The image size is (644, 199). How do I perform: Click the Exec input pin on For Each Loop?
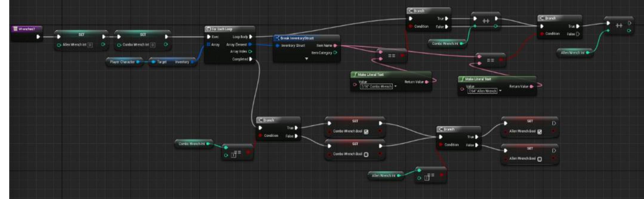(209, 37)
